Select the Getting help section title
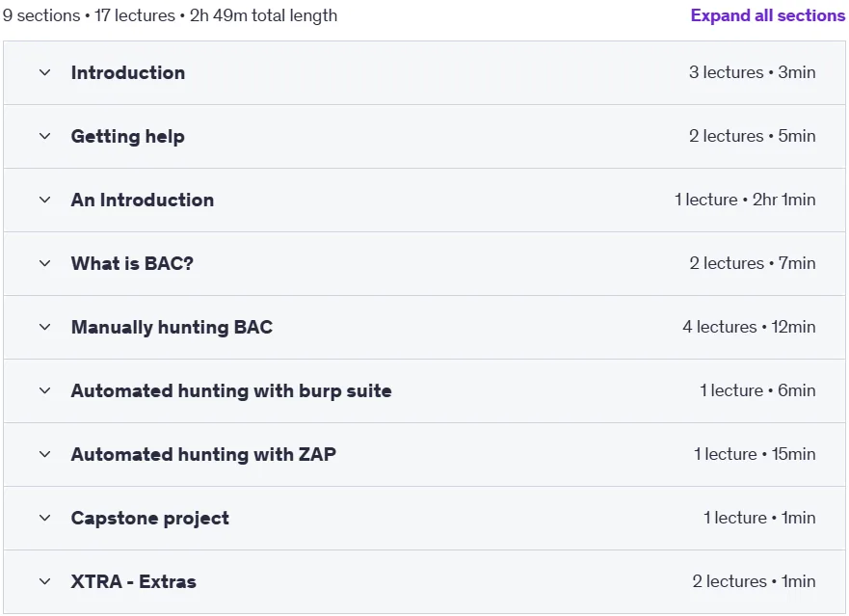This screenshot has height=616, width=849. 128,137
